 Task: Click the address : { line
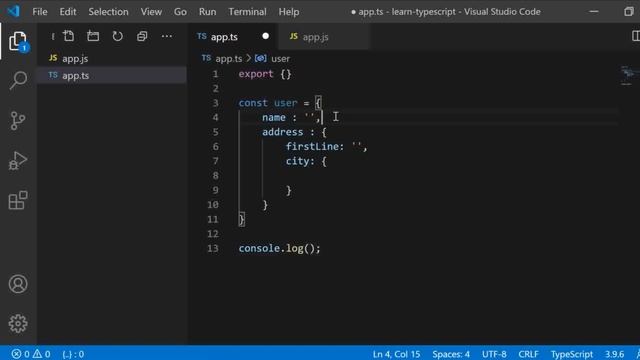coord(294,132)
